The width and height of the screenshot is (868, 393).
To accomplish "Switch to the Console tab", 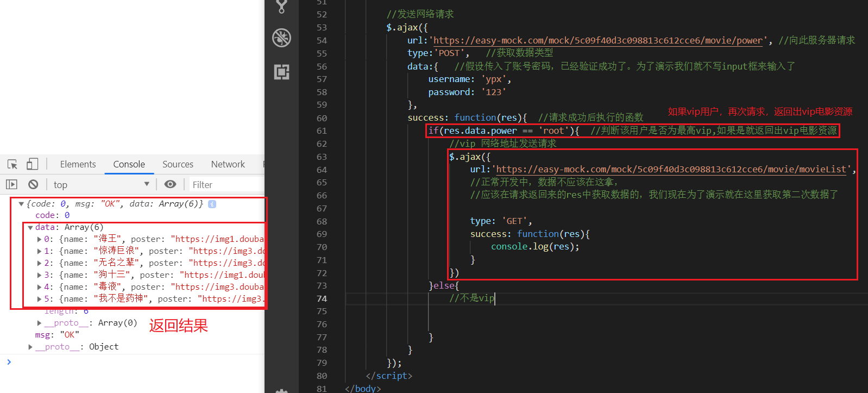I will coord(129,164).
